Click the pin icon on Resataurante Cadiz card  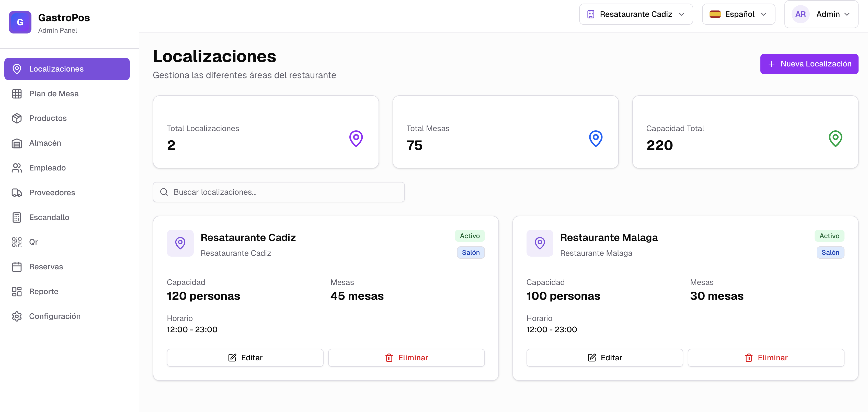click(x=180, y=243)
